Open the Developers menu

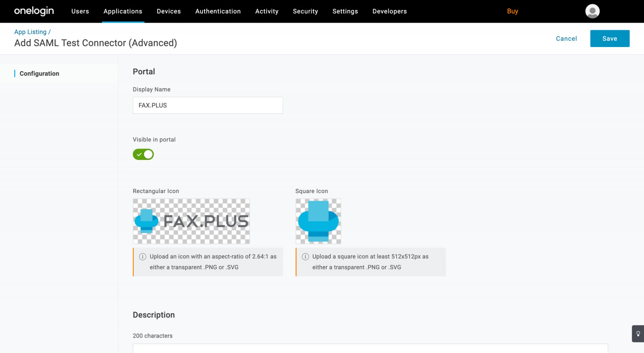[x=390, y=11]
